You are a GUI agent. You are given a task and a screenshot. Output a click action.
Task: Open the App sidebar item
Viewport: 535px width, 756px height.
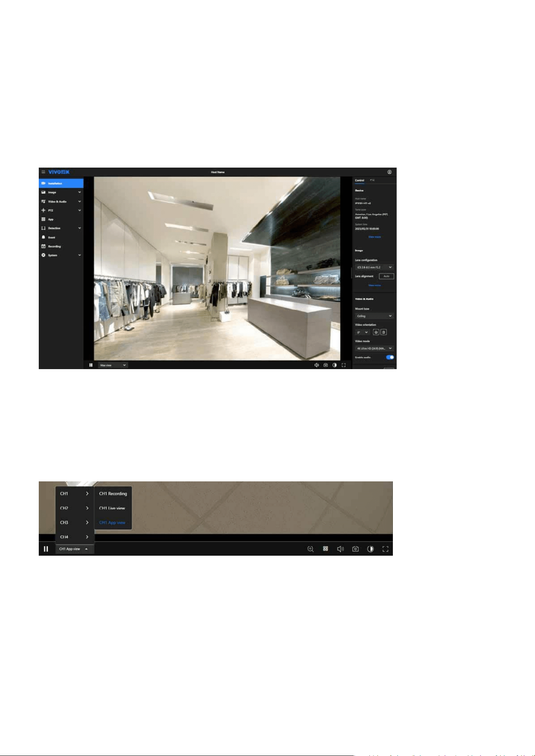(x=61, y=219)
